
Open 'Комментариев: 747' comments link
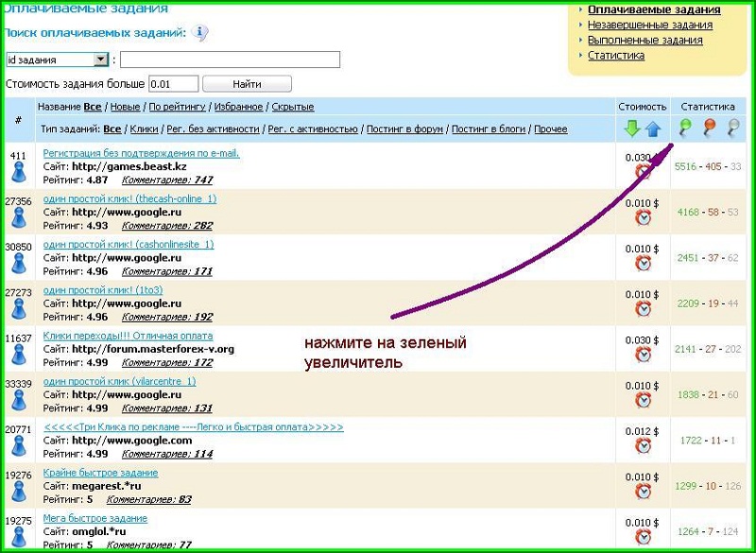tap(167, 180)
